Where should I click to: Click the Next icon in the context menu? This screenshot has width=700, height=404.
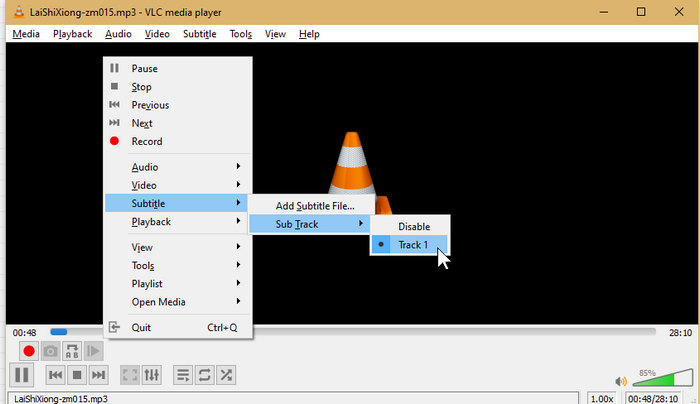pos(114,123)
